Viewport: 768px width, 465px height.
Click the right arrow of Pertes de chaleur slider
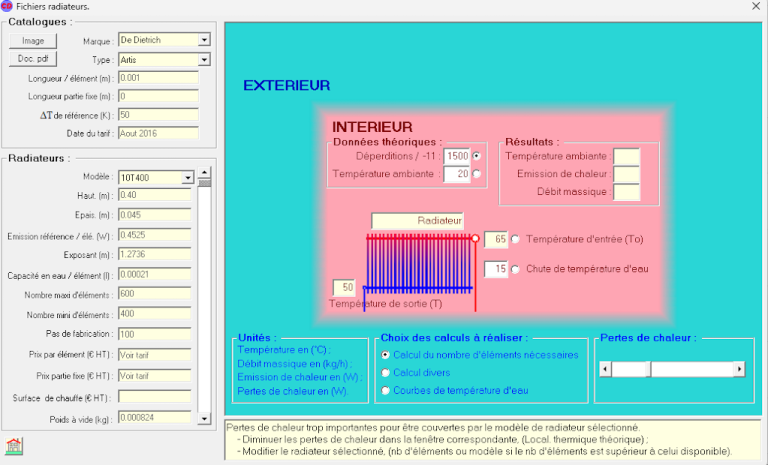pos(739,369)
